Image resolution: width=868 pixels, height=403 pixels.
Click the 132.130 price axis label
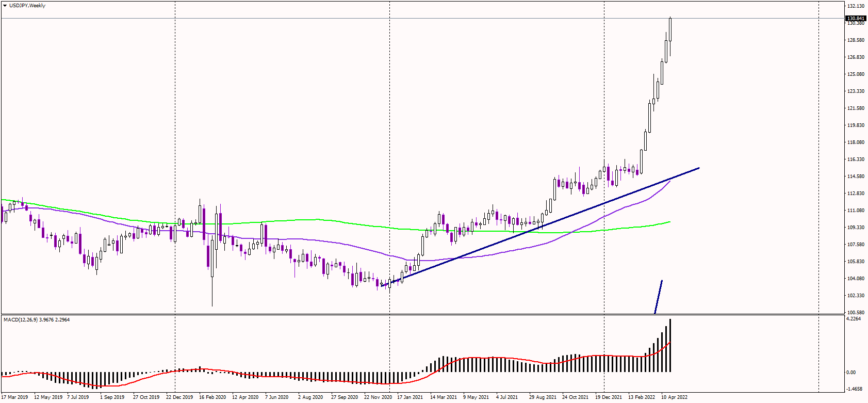pos(856,6)
